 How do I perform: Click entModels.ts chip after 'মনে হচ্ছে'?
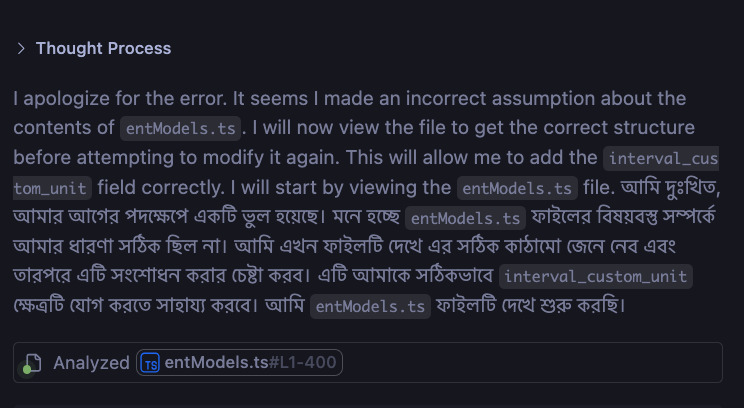(x=467, y=218)
